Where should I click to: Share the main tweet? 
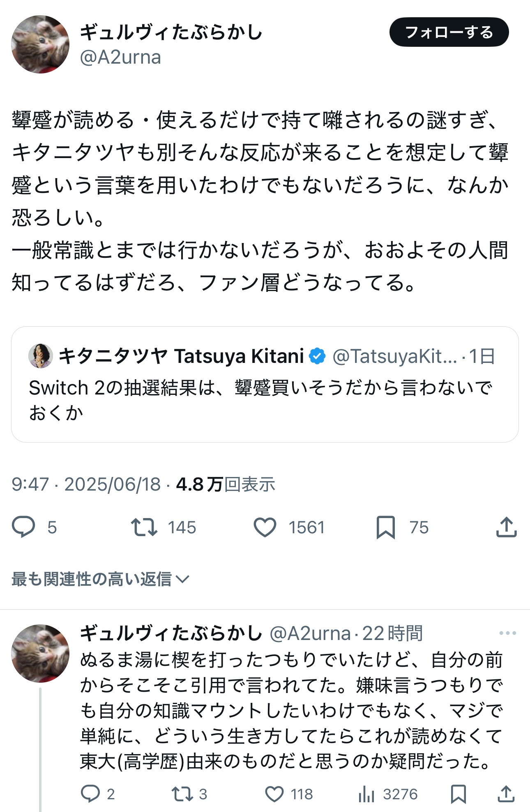[x=506, y=527]
